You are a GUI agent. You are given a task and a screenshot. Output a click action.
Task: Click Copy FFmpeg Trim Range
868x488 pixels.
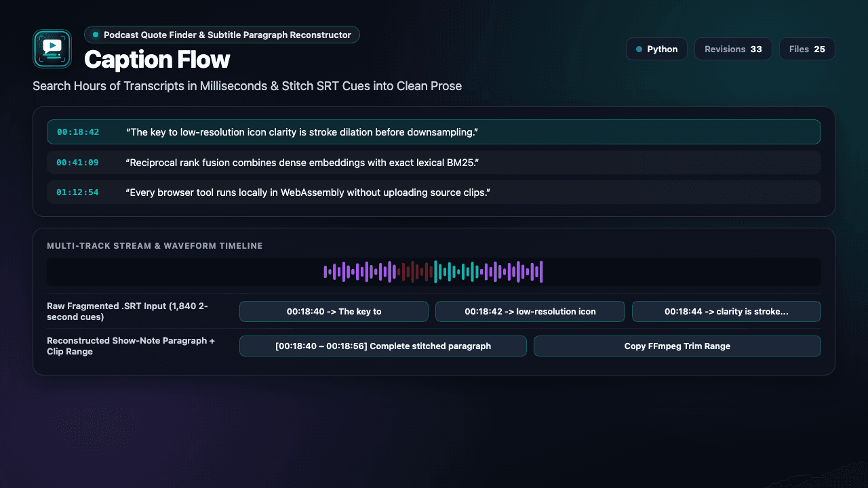677,346
